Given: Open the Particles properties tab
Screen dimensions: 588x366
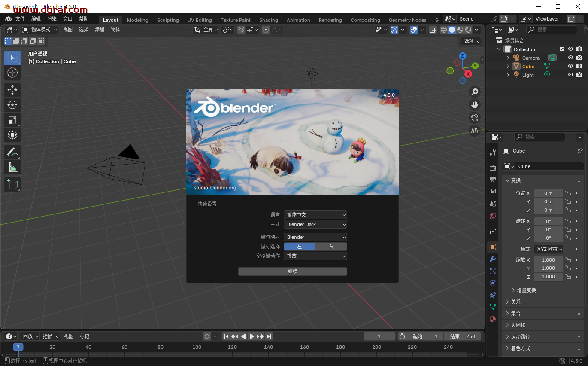Looking at the screenshot, I should (x=493, y=271).
